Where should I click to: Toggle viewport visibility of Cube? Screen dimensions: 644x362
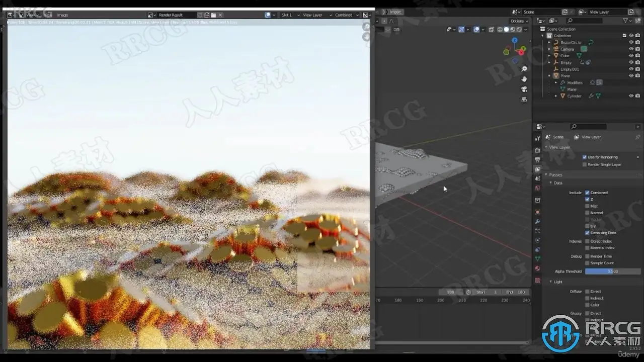(631, 56)
